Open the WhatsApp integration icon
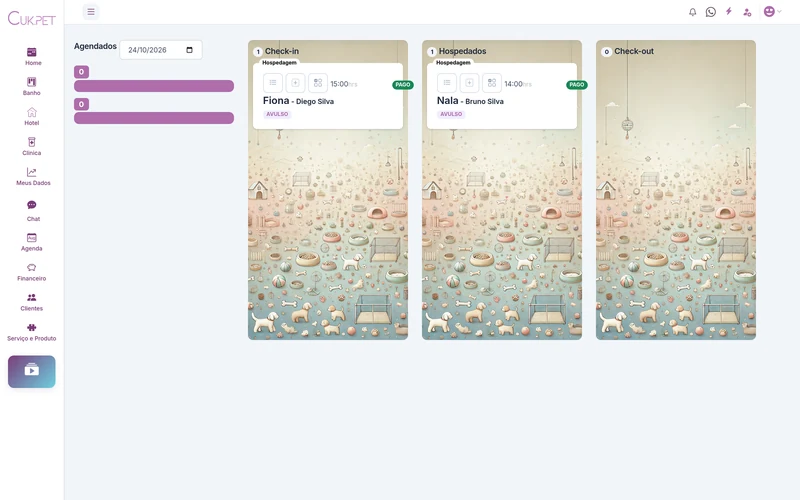Image resolution: width=800 pixels, height=500 pixels. 711,12
